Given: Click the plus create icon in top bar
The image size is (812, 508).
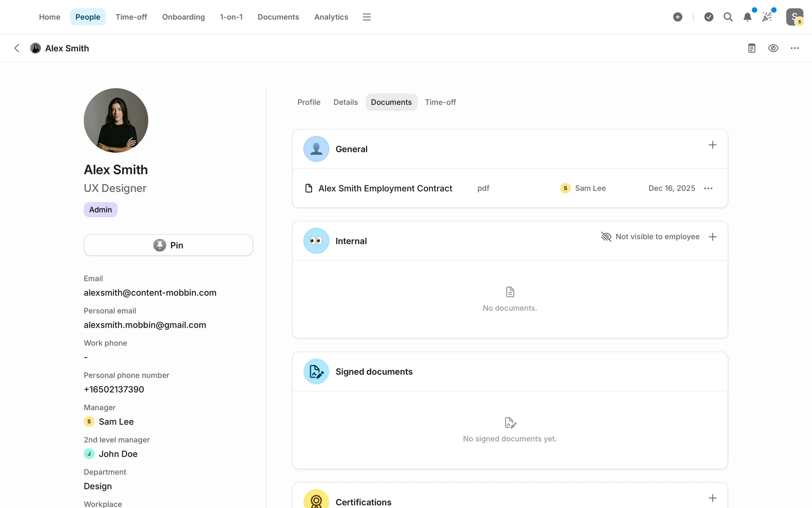Looking at the screenshot, I should tap(678, 17).
